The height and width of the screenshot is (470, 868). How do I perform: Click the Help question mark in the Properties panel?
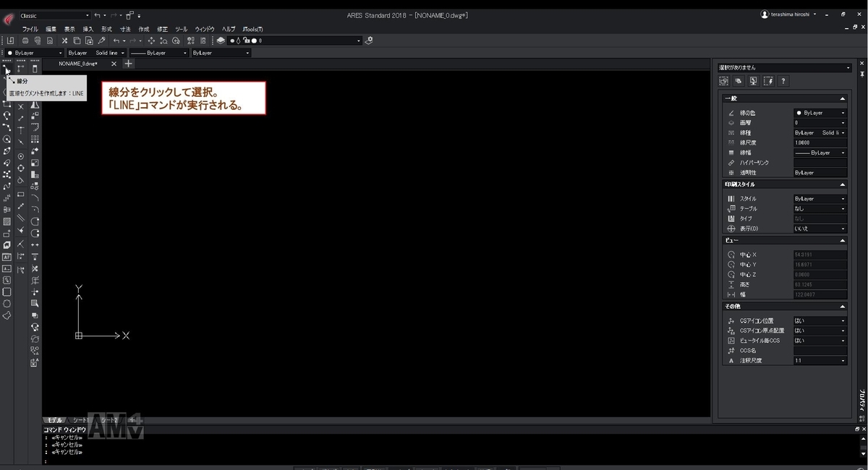783,81
